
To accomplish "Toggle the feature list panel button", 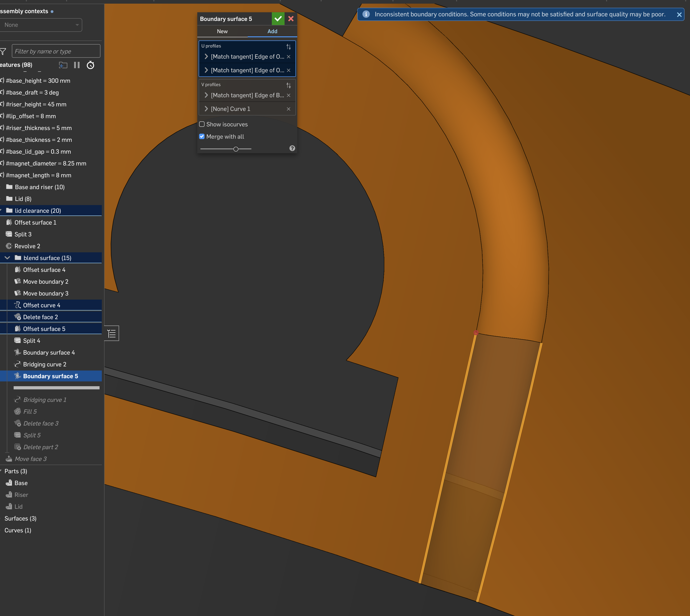I will tap(112, 334).
